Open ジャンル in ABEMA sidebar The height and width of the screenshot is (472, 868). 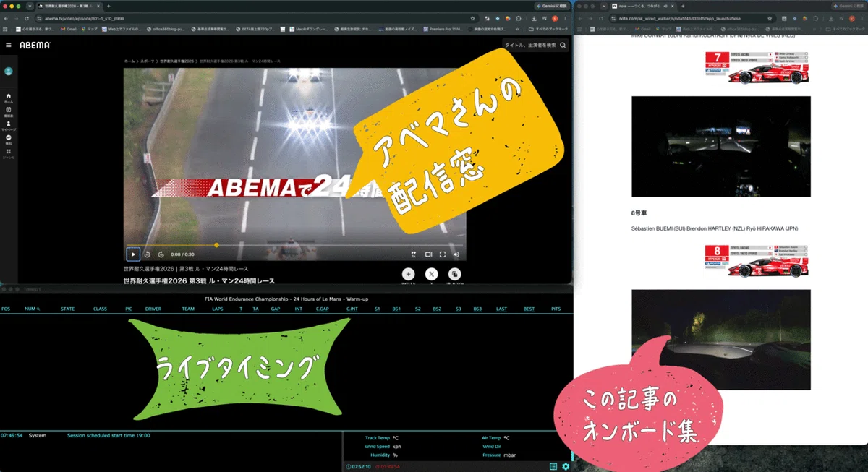point(9,153)
